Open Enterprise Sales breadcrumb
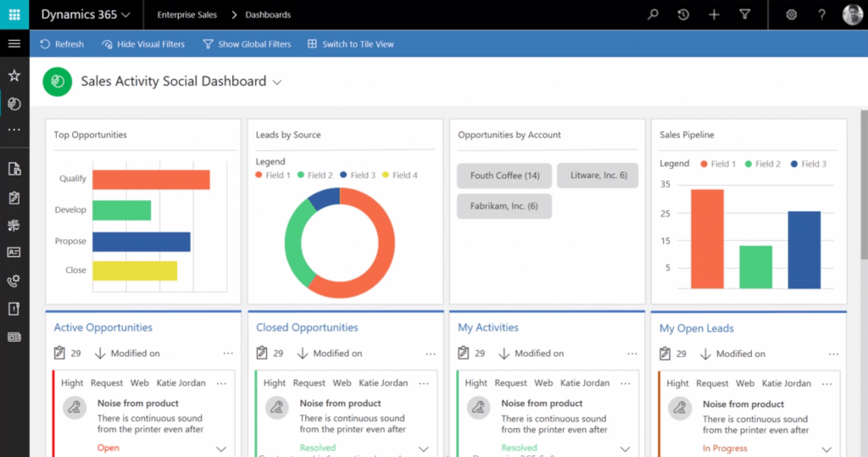 coord(186,14)
